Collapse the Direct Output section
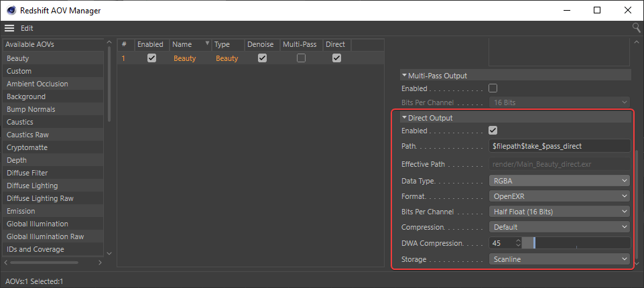Image resolution: width=644 pixels, height=288 pixels. tap(405, 118)
